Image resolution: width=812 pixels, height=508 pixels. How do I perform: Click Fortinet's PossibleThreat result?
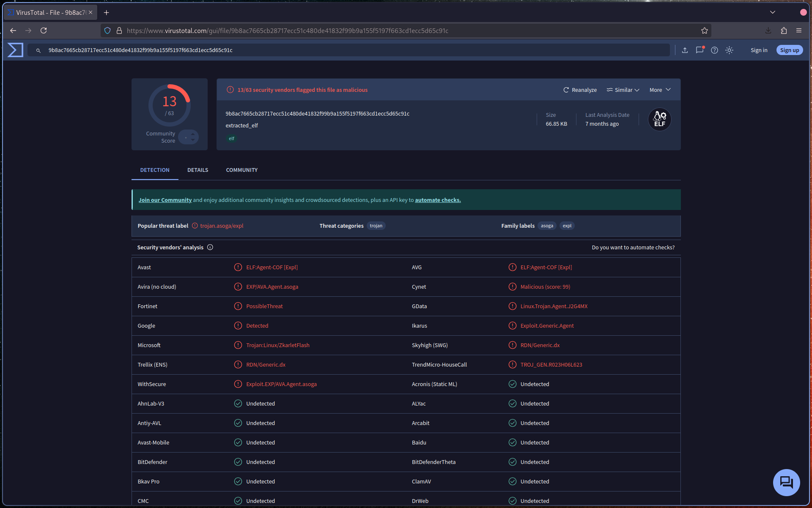264,306
